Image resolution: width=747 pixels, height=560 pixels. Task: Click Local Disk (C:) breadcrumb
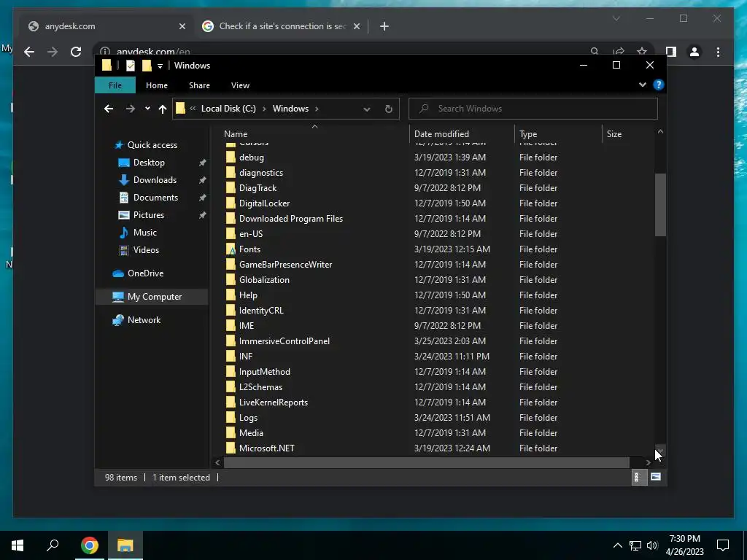[228, 109]
